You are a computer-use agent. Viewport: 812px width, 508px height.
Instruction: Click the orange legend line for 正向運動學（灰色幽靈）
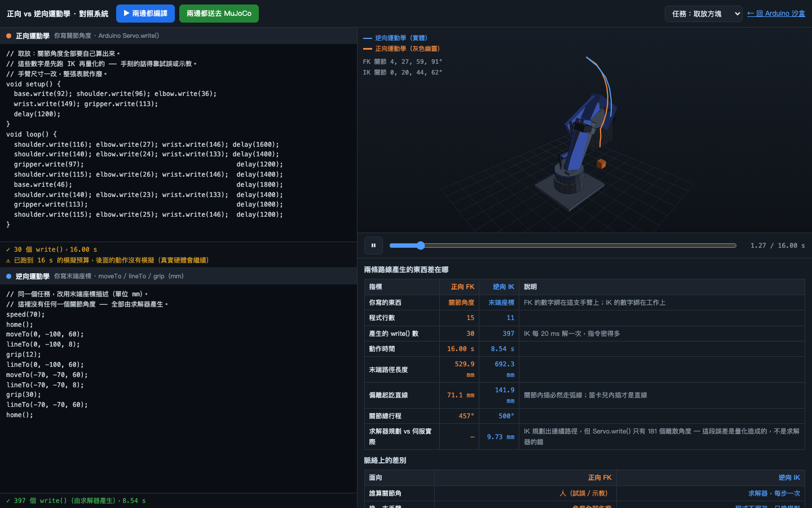(x=368, y=49)
